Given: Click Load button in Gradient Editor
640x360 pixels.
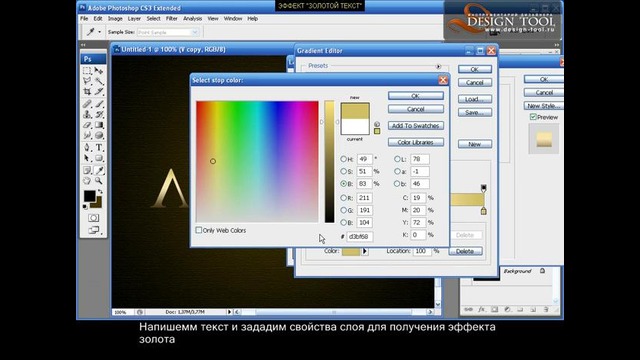Looking at the screenshot, I should coord(475,99).
